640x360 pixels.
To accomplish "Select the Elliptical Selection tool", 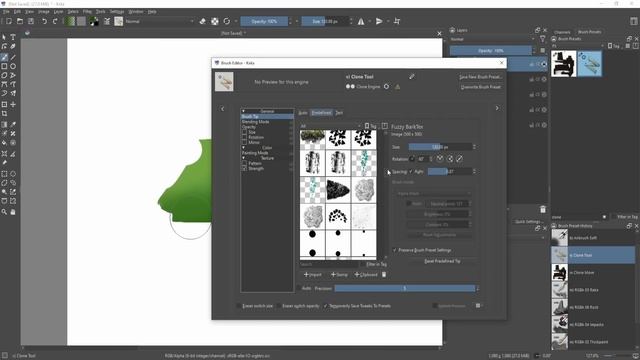I will pos(13,174).
